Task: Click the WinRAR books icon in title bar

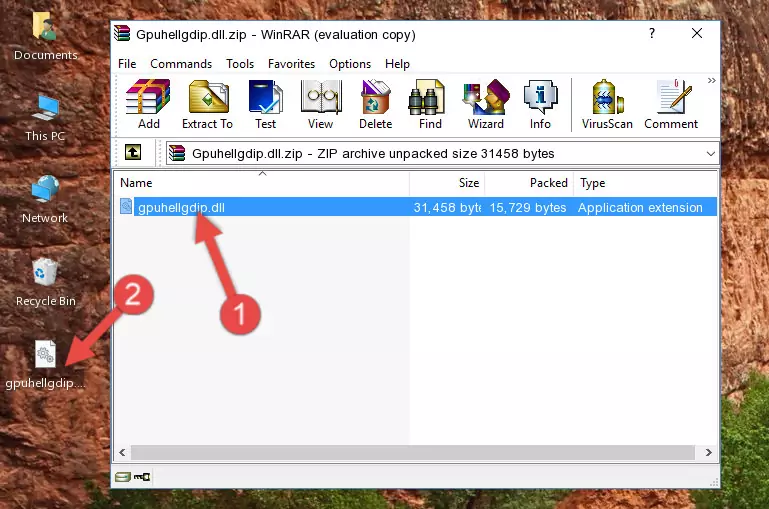Action: pyautogui.click(x=122, y=33)
